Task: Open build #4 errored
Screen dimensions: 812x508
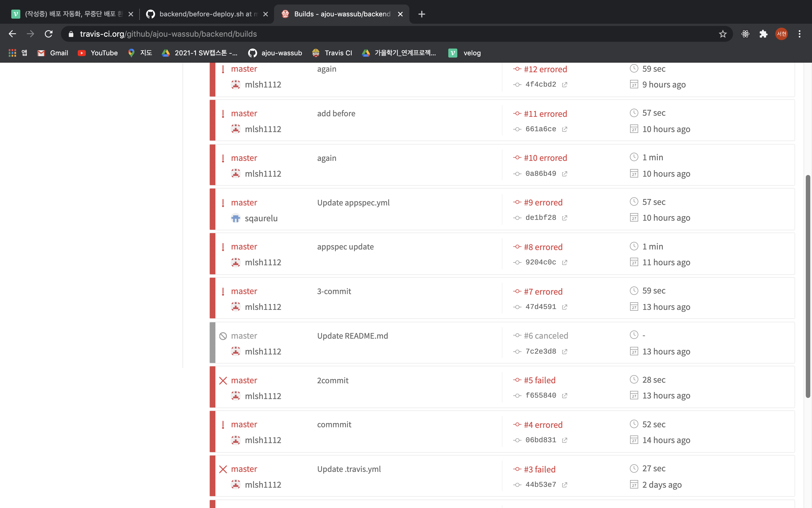Action: 543,425
